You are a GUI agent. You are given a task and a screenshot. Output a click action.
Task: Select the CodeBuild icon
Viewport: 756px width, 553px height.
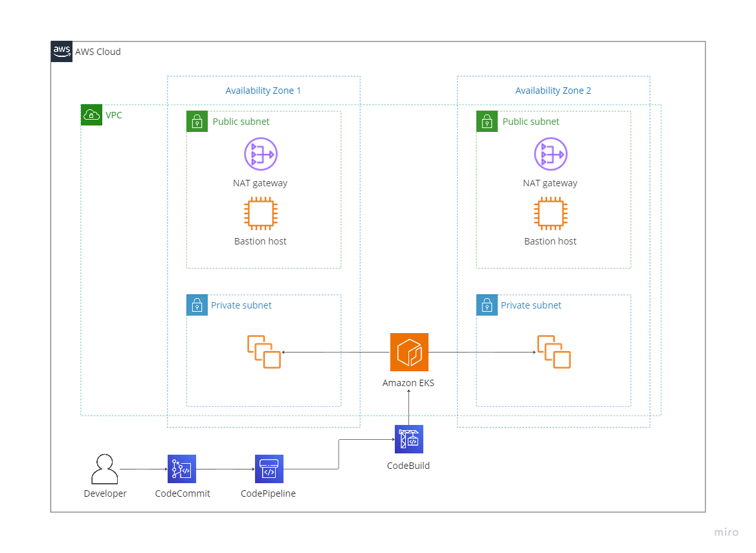(x=409, y=439)
